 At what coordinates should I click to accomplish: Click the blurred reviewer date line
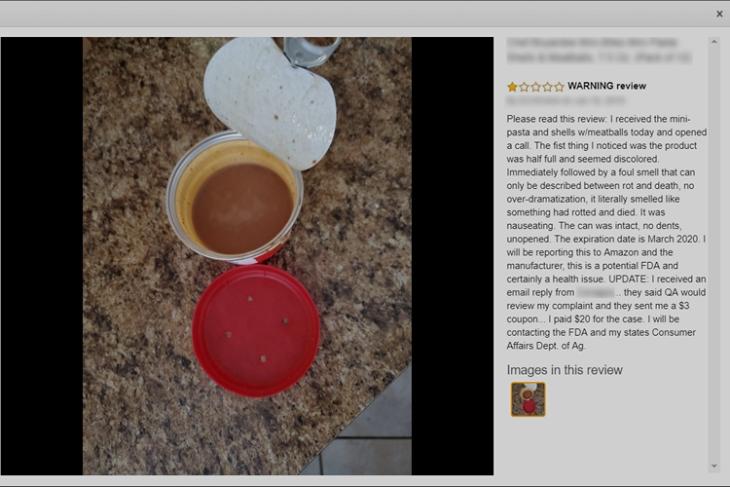tap(566, 101)
